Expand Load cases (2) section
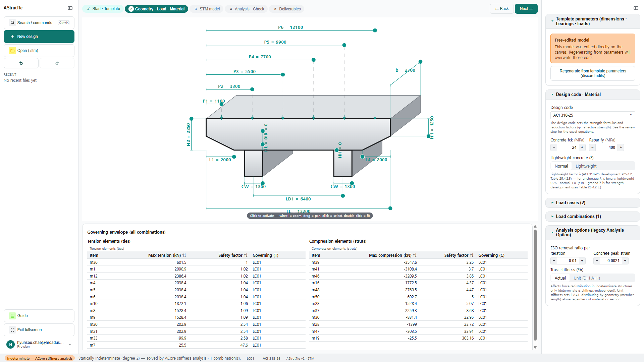 pos(593,203)
